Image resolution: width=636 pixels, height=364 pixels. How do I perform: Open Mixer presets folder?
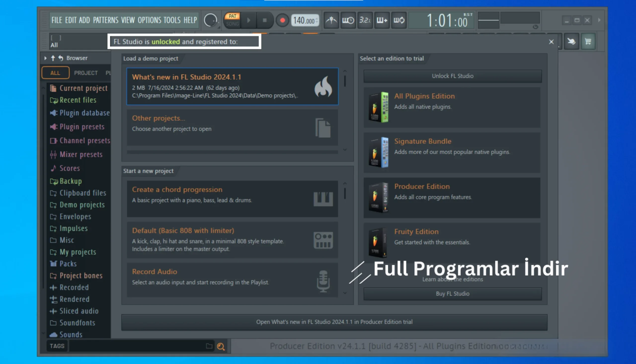76,155
